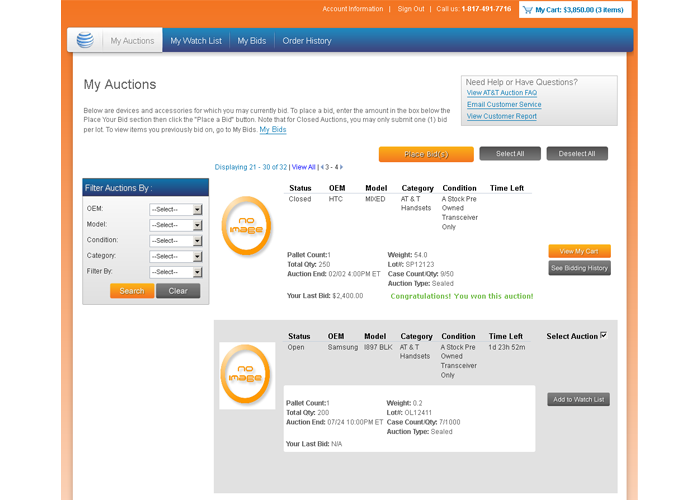Click the Auction End 07/24 10:00PM ET value
This screenshot has width=700, height=500.
[x=355, y=422]
